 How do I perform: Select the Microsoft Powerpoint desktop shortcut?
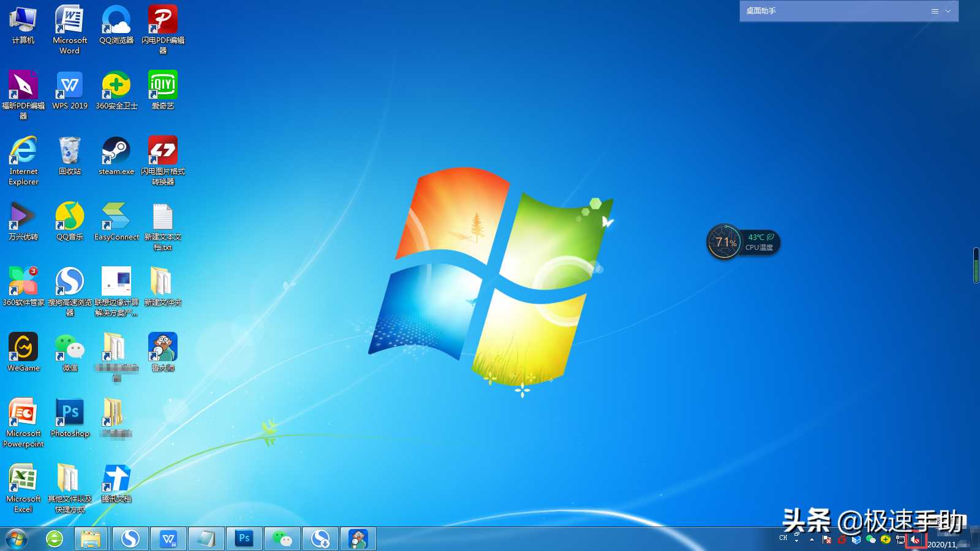click(23, 422)
